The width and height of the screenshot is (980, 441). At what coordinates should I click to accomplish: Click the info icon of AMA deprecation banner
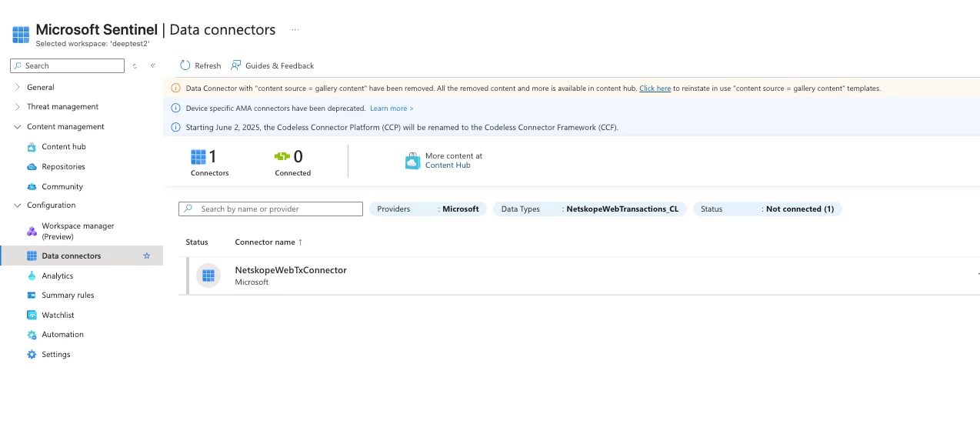(x=175, y=109)
